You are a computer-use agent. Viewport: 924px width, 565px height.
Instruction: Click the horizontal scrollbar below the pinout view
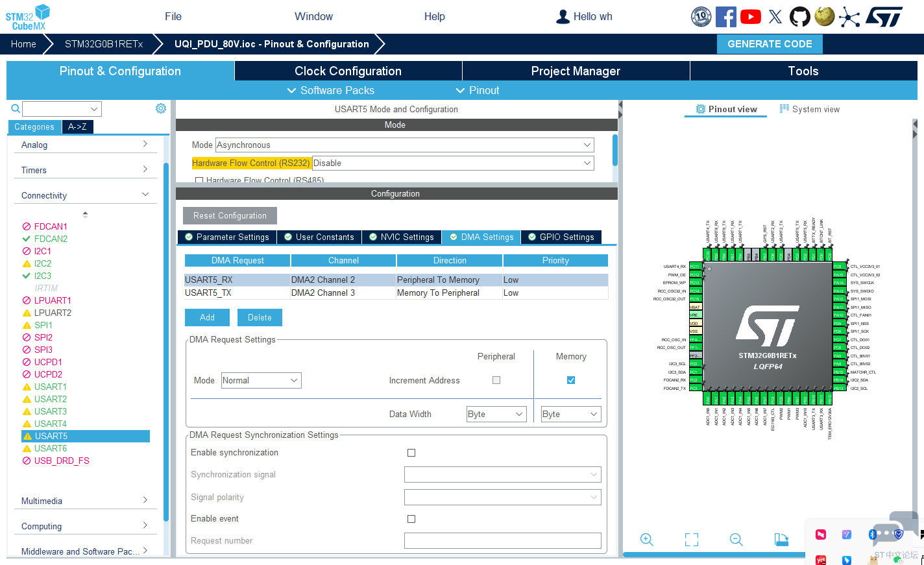(x=714, y=555)
